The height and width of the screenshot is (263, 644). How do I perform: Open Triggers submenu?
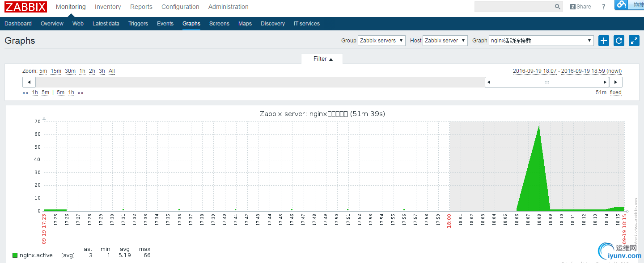138,24
